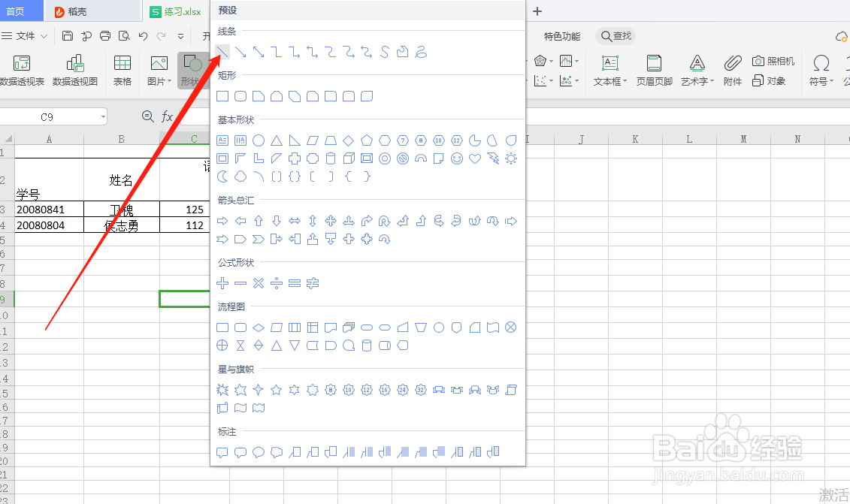Screen dimensions: 850x504
Task: Choose the diamond basic shape
Action: click(349, 141)
